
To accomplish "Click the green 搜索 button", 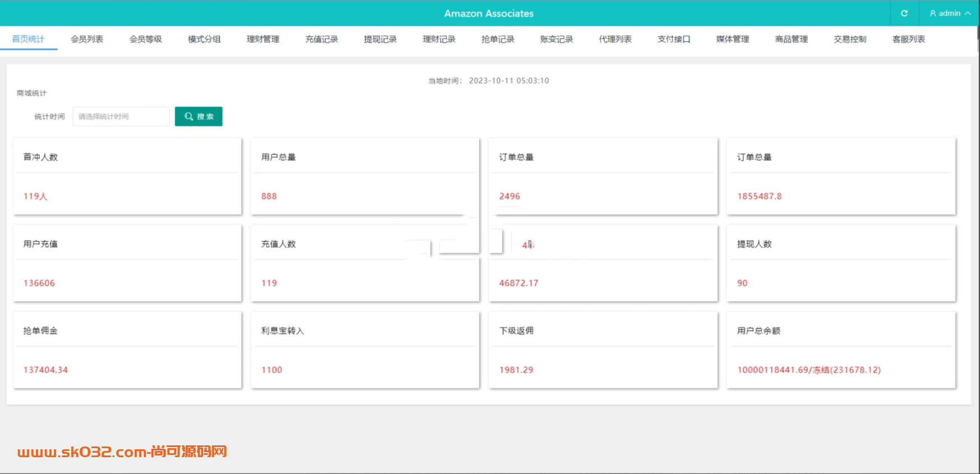I will pos(199,116).
